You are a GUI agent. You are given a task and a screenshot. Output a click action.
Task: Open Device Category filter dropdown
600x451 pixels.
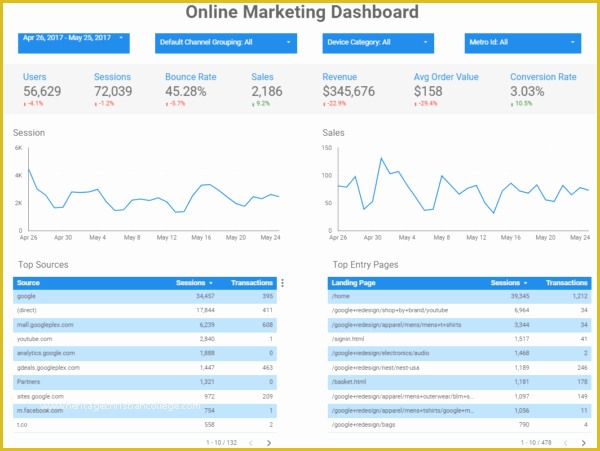click(378, 43)
